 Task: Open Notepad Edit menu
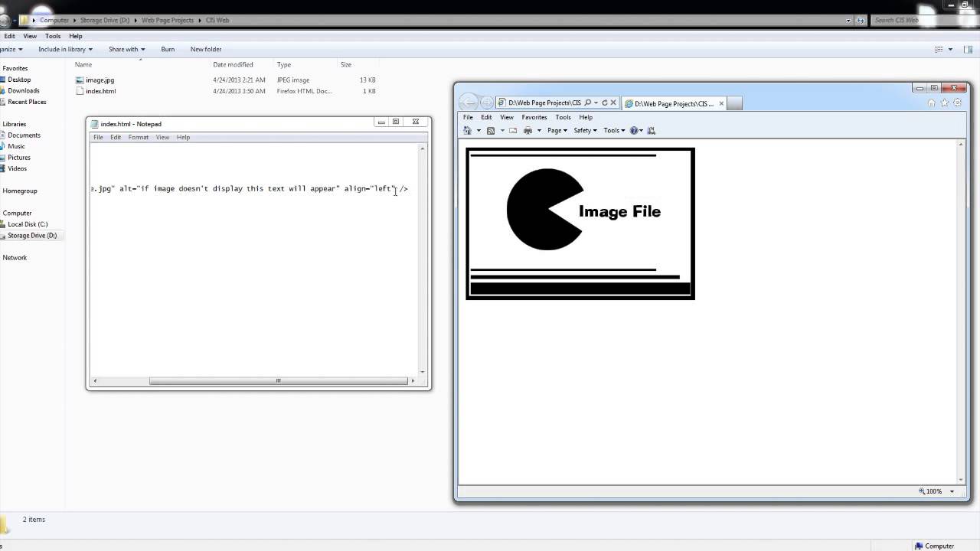(116, 137)
